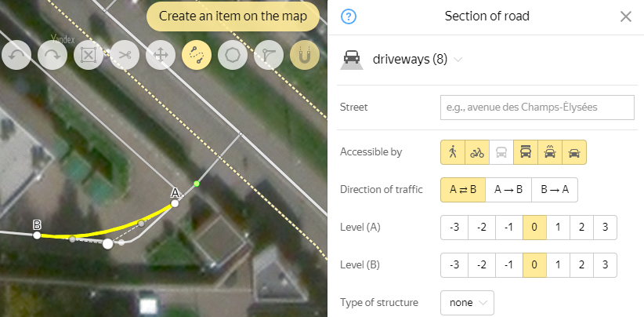This screenshot has height=317, width=644.
Task: Click the redo arrow icon
Action: (52, 56)
